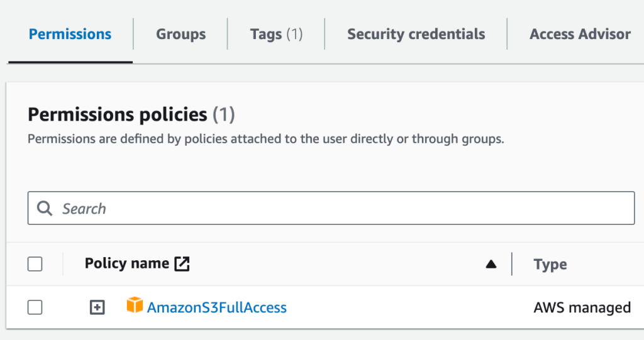Image resolution: width=644 pixels, height=340 pixels.
Task: Toggle the select-all policies checkbox in header
Action: click(35, 265)
